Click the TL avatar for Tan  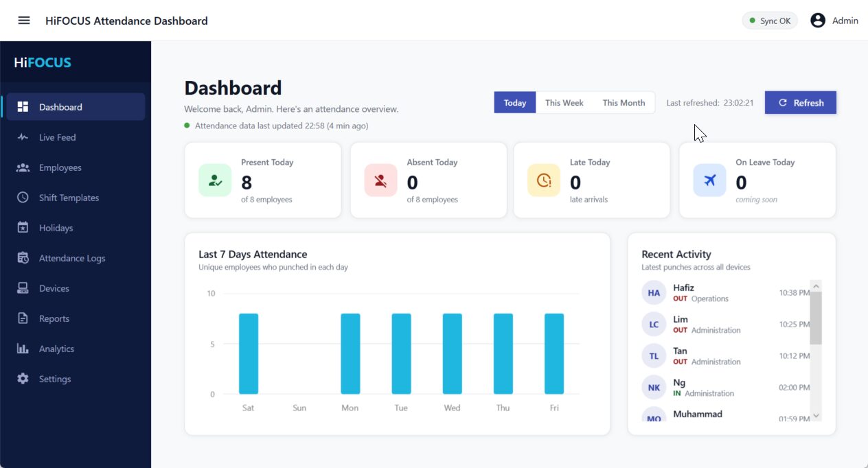tap(654, 356)
